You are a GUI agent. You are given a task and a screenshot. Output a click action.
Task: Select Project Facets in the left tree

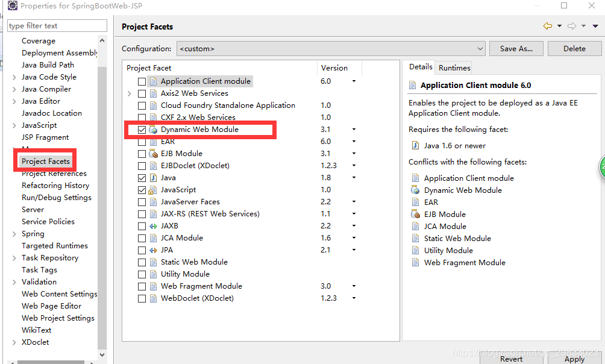pyautogui.click(x=46, y=162)
